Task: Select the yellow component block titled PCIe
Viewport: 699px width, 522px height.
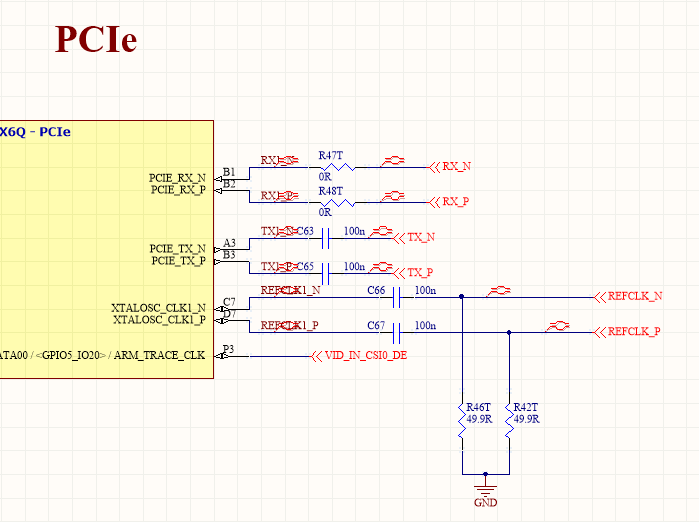Action: [107, 250]
